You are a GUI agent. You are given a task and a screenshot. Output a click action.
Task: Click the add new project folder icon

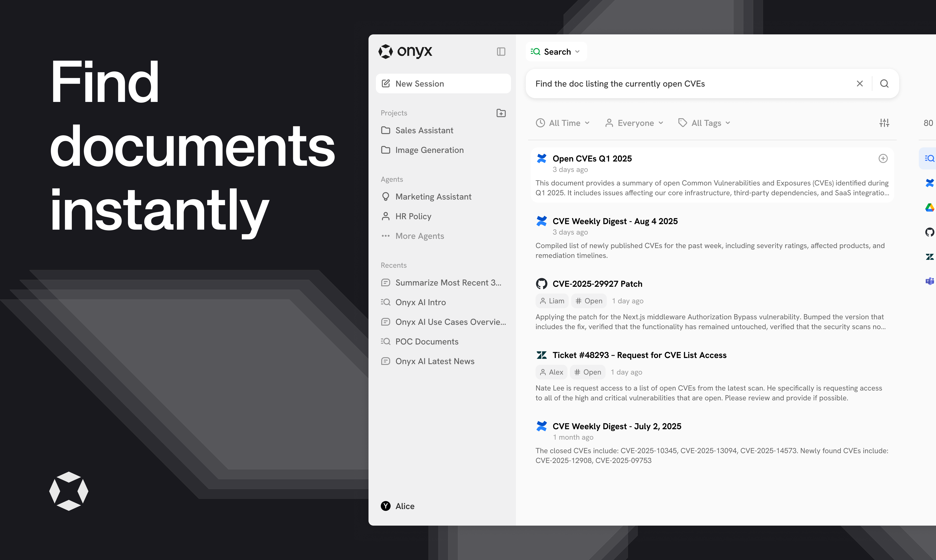[x=501, y=113]
